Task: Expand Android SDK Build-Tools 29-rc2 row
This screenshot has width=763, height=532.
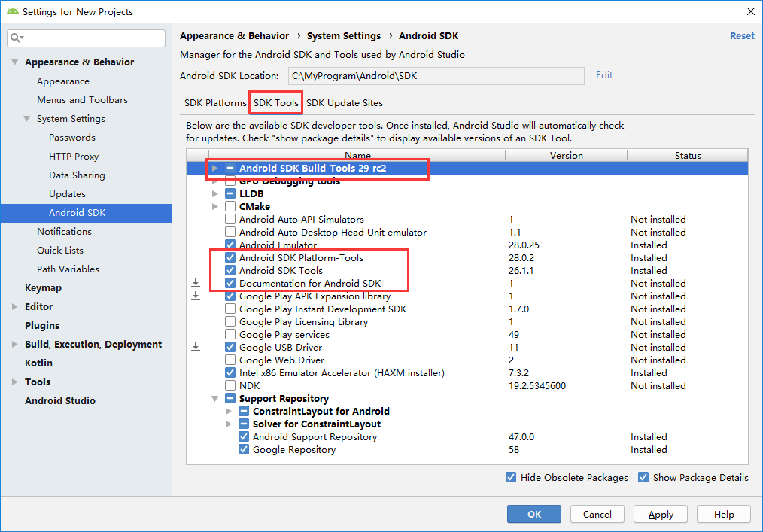Action: pyautogui.click(x=214, y=168)
